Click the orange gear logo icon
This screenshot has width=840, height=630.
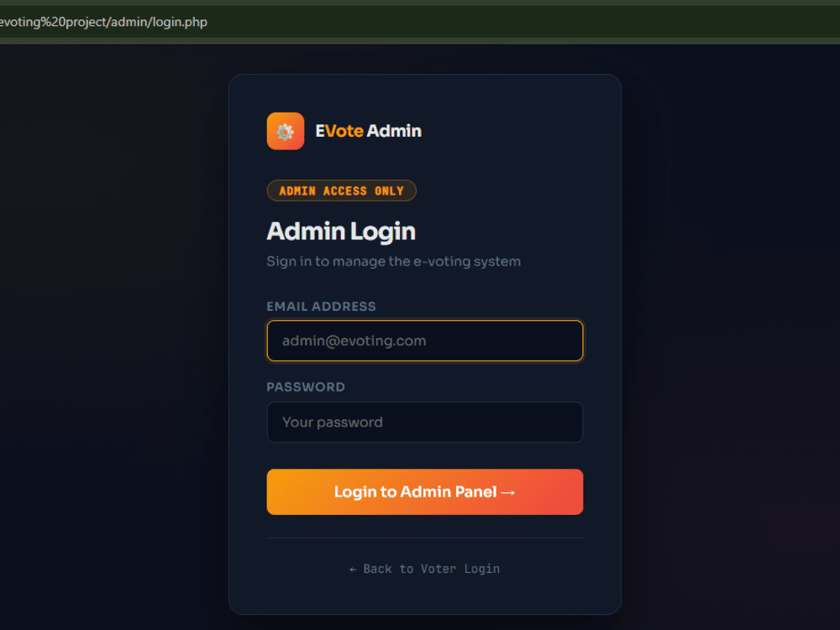tap(285, 131)
